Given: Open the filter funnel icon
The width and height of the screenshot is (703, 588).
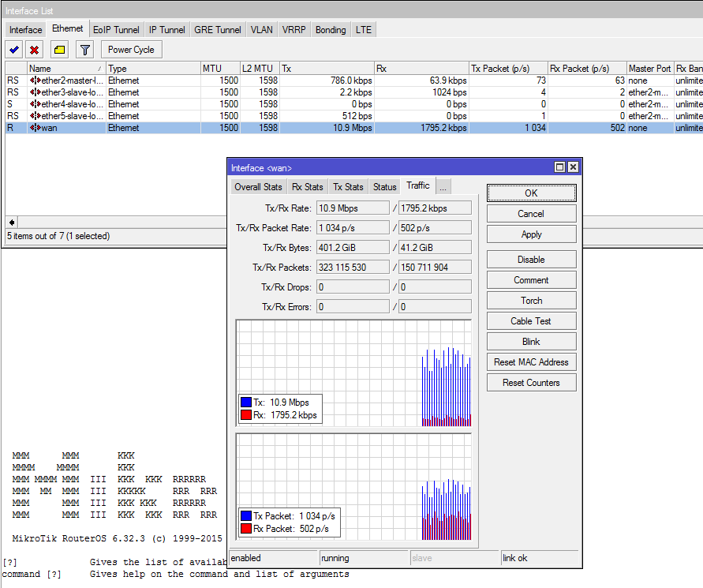Looking at the screenshot, I should 84,50.
